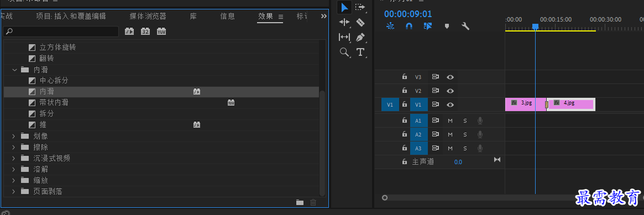The width and height of the screenshot is (644, 215).
Task: Switch to the 媒体浏览器 tab
Action: pyautogui.click(x=148, y=17)
